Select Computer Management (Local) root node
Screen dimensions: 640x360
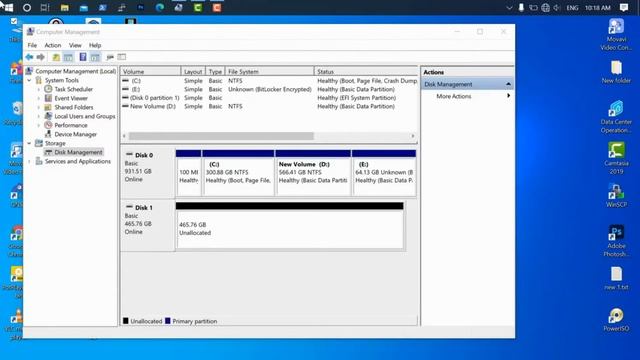pos(76,71)
